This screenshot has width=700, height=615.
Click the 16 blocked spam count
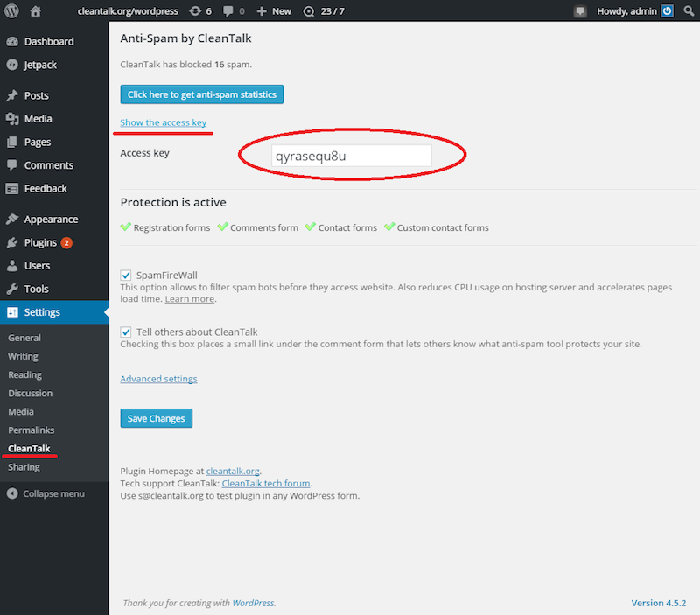220,65
